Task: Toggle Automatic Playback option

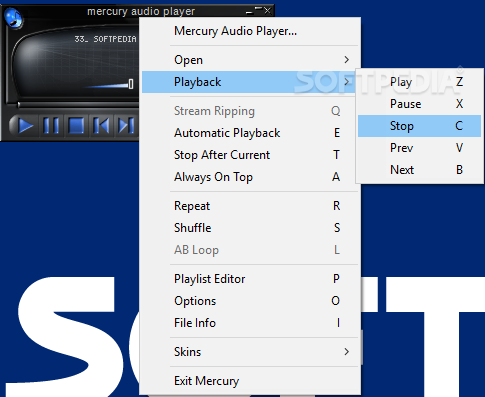Action: (250, 133)
